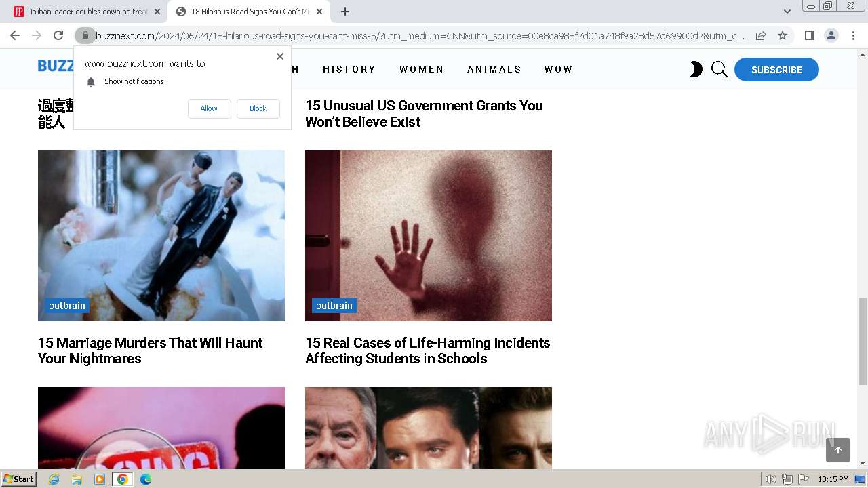Image resolution: width=868 pixels, height=488 pixels.
Task: Open 15 Unusual US Government Grants article
Action: click(424, 114)
